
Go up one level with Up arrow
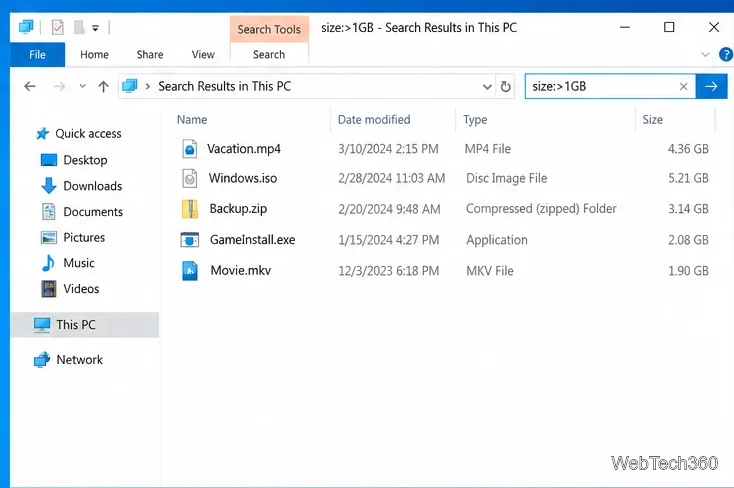coord(103,86)
